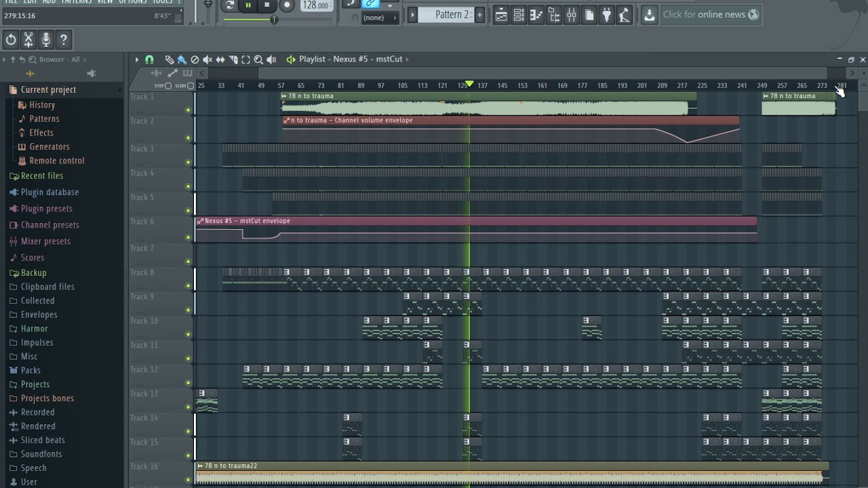Stop playback with the stop button
The height and width of the screenshot is (488, 868).
(x=267, y=5)
